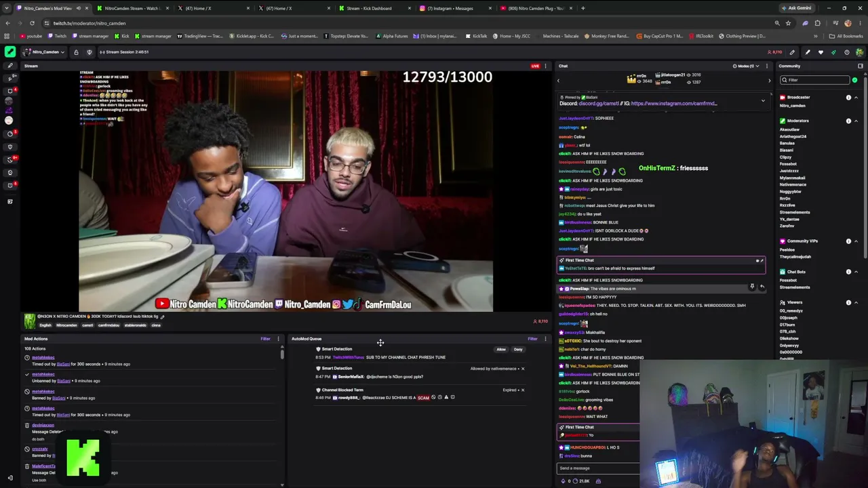This screenshot has width=868, height=488.
Task: Show info for Moderators section
Action: 848,121
